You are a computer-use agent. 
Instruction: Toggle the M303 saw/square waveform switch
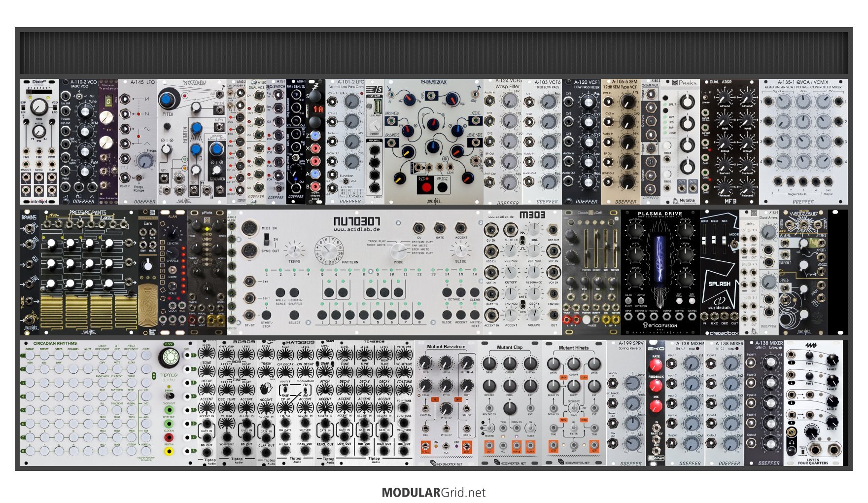(x=522, y=241)
